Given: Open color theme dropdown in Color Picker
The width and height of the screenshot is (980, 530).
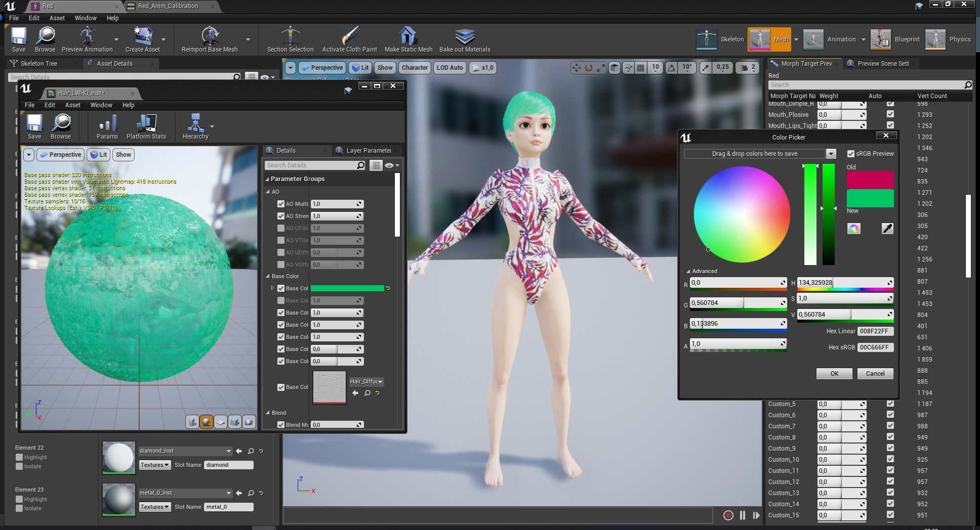Looking at the screenshot, I should [x=831, y=154].
